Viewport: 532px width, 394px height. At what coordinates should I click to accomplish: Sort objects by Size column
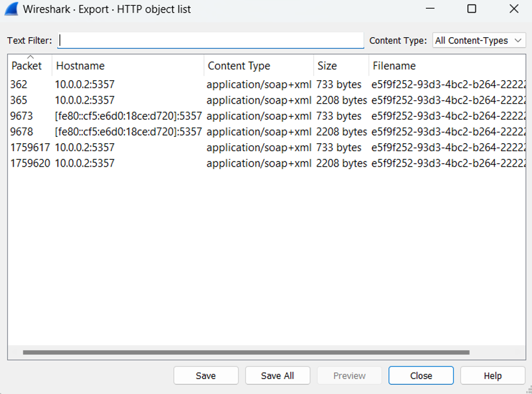point(327,66)
